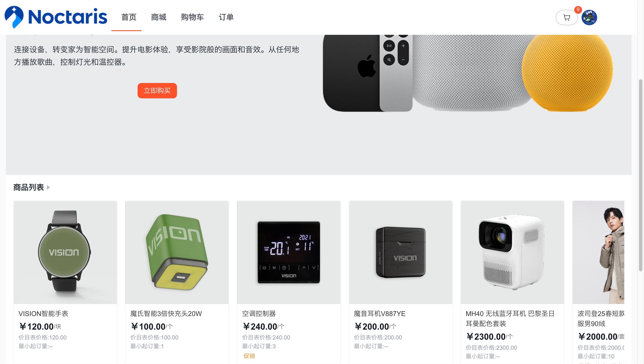Open the 购物车 navigation item
The width and height of the screenshot is (644, 364).
pyautogui.click(x=192, y=17)
